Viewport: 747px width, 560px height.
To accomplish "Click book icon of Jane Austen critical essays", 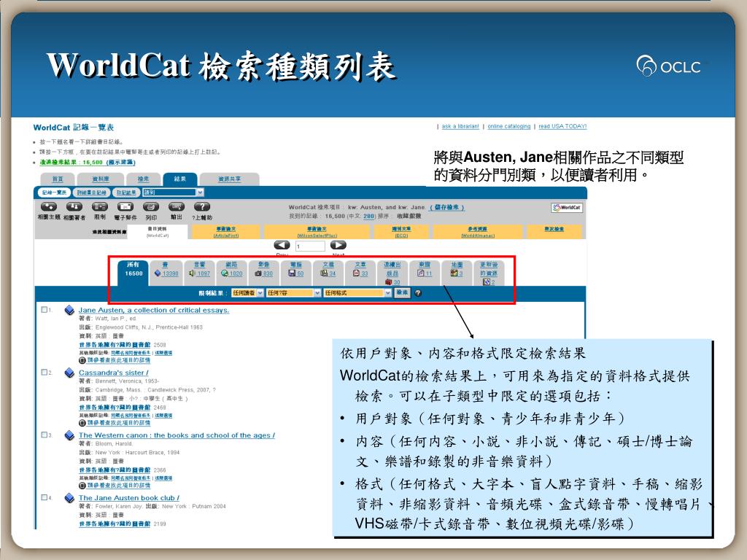I will tap(69, 311).
